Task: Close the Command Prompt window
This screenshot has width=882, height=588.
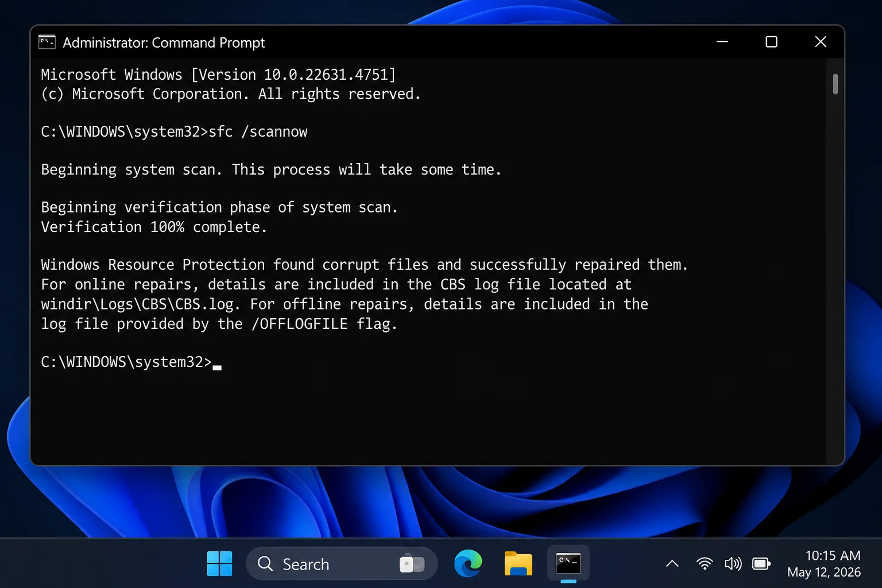Action: (x=821, y=42)
